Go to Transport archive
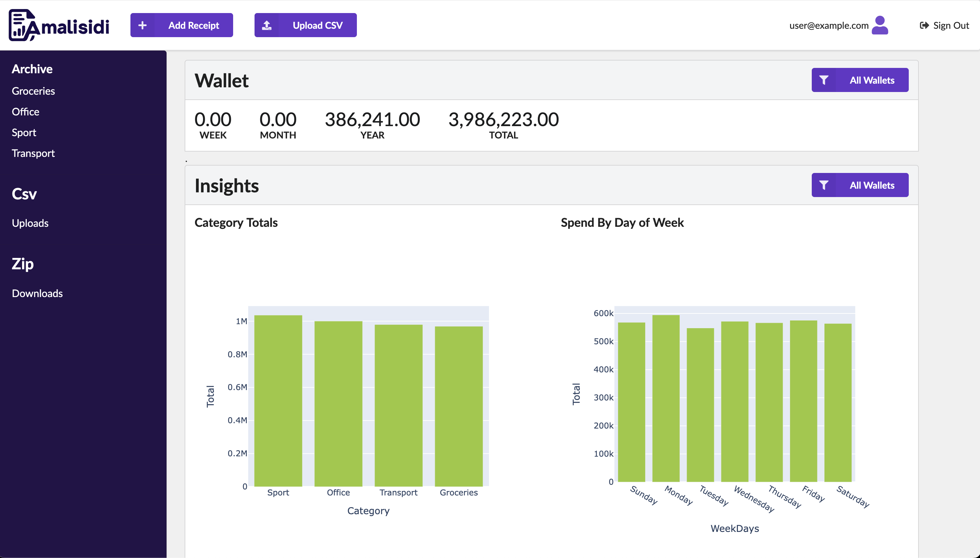Screen dimensions: 980x558 pos(33,153)
